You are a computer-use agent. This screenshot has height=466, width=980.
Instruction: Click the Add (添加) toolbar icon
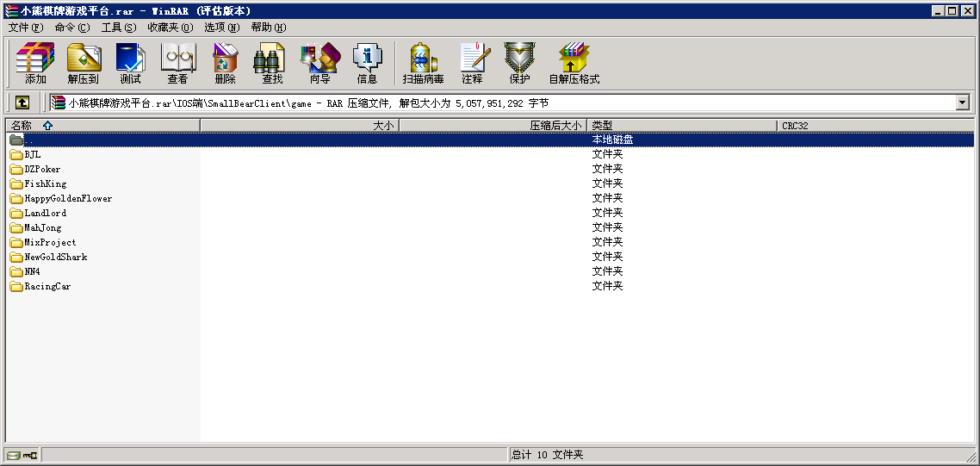pyautogui.click(x=35, y=63)
